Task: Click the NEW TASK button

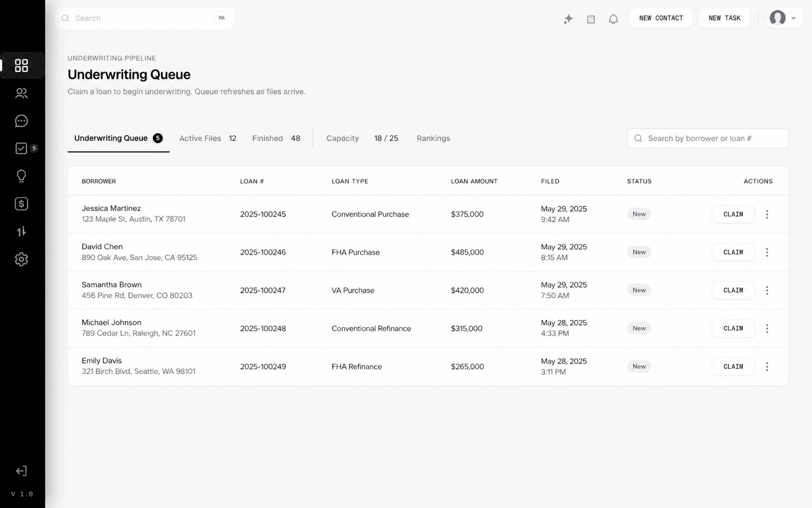Action: coord(724,18)
